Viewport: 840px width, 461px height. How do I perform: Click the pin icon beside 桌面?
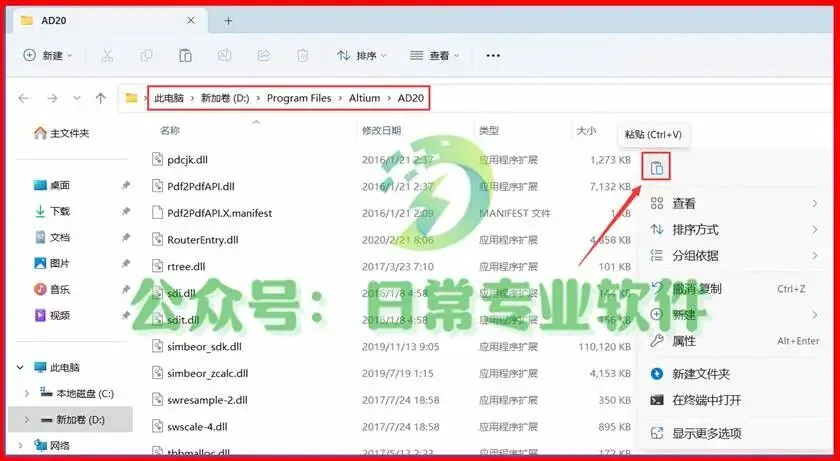[x=126, y=185]
